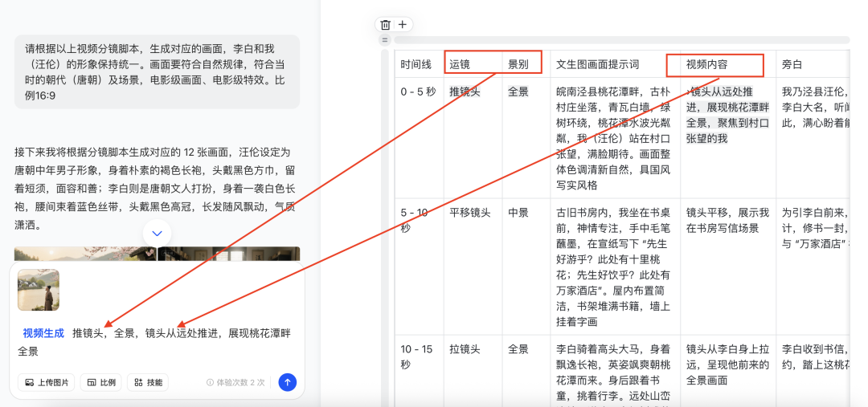This screenshot has width=868, height=407.
Task: Click the 技能 skills button
Action: point(148,382)
